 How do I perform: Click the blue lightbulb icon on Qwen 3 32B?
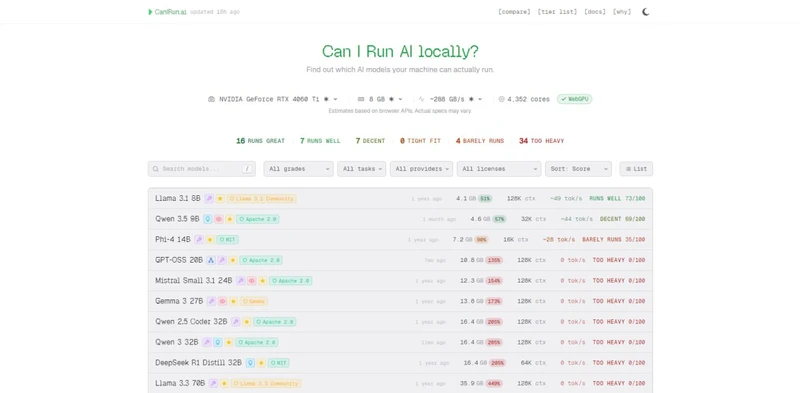click(218, 342)
